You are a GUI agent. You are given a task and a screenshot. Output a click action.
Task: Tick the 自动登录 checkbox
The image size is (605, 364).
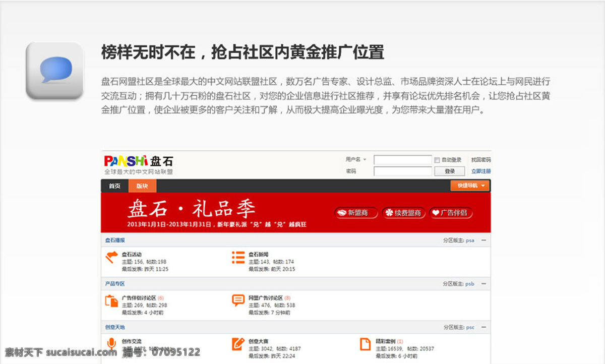pos(437,160)
